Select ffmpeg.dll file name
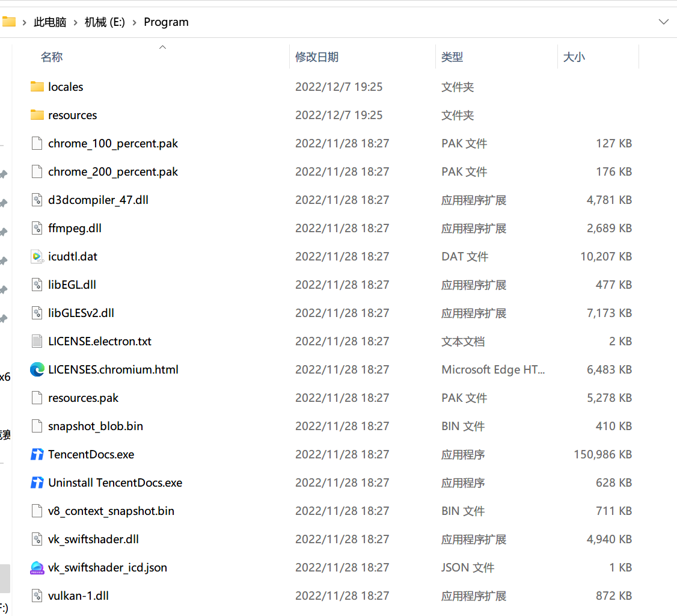The height and width of the screenshot is (616, 677). (75, 228)
